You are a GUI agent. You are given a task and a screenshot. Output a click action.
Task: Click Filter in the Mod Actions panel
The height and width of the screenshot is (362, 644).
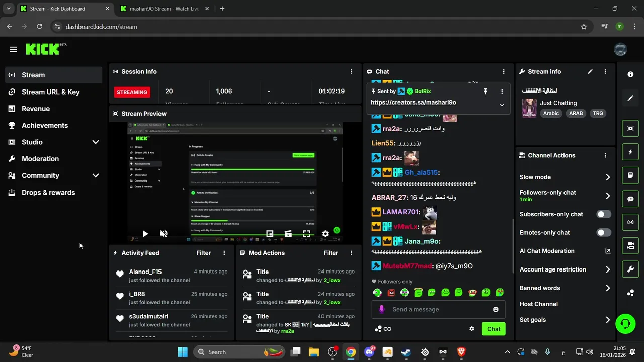pyautogui.click(x=331, y=253)
